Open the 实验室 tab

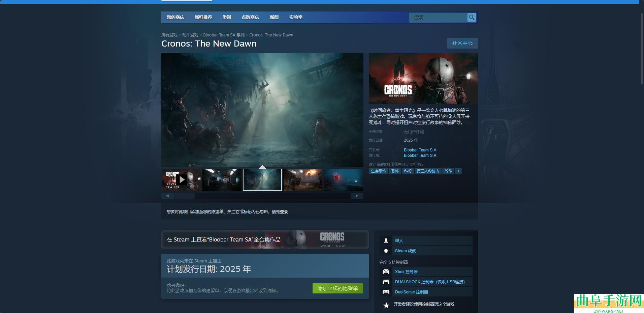pyautogui.click(x=296, y=17)
